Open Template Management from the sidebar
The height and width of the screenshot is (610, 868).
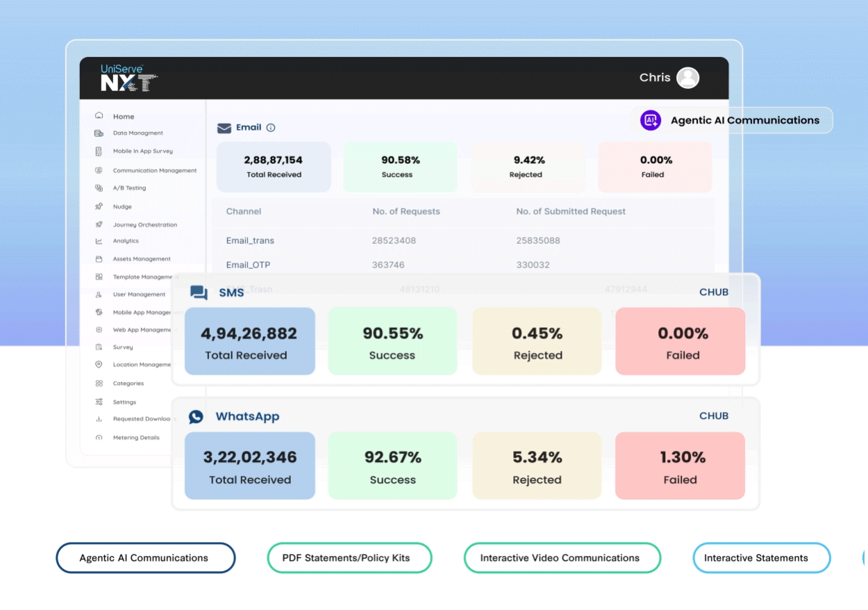tap(144, 276)
